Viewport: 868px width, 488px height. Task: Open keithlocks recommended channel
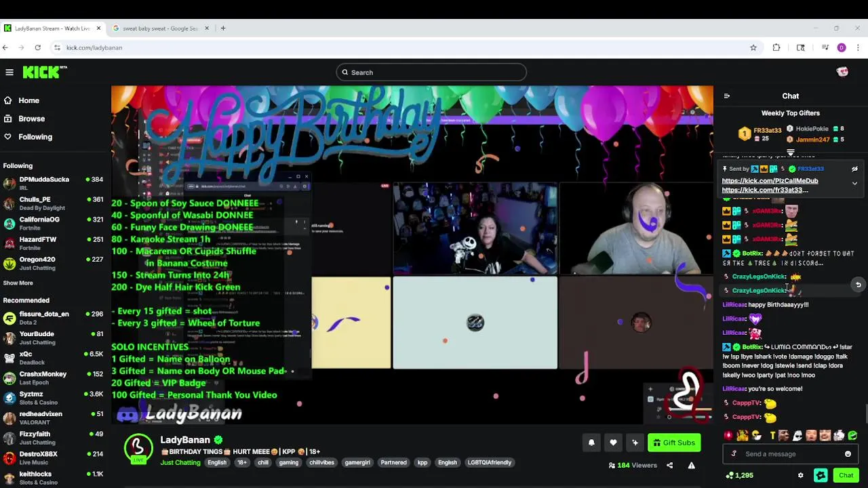pyautogui.click(x=53, y=478)
